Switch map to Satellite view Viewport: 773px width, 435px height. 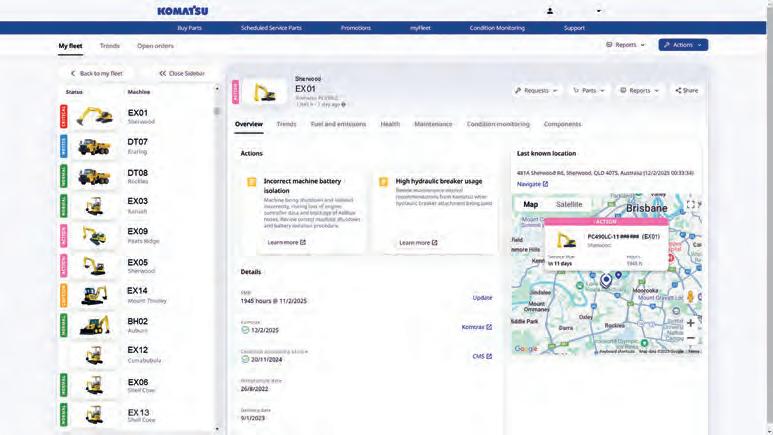click(x=569, y=204)
